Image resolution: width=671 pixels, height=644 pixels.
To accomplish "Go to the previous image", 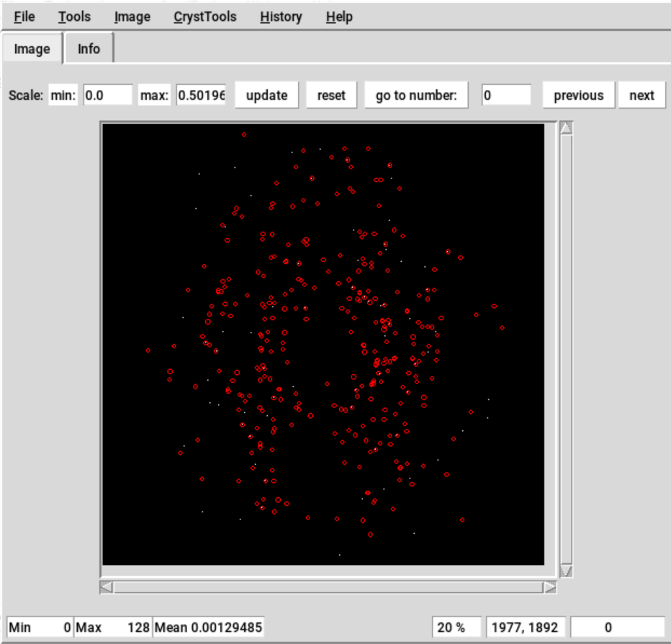I will (578, 95).
